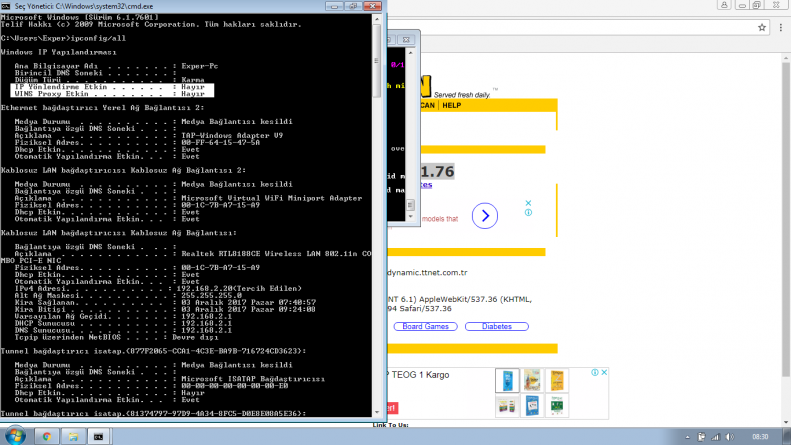Click the Chrome page vertical scrollbar thumb
The height and width of the screenshot is (445, 791).
click(786, 220)
